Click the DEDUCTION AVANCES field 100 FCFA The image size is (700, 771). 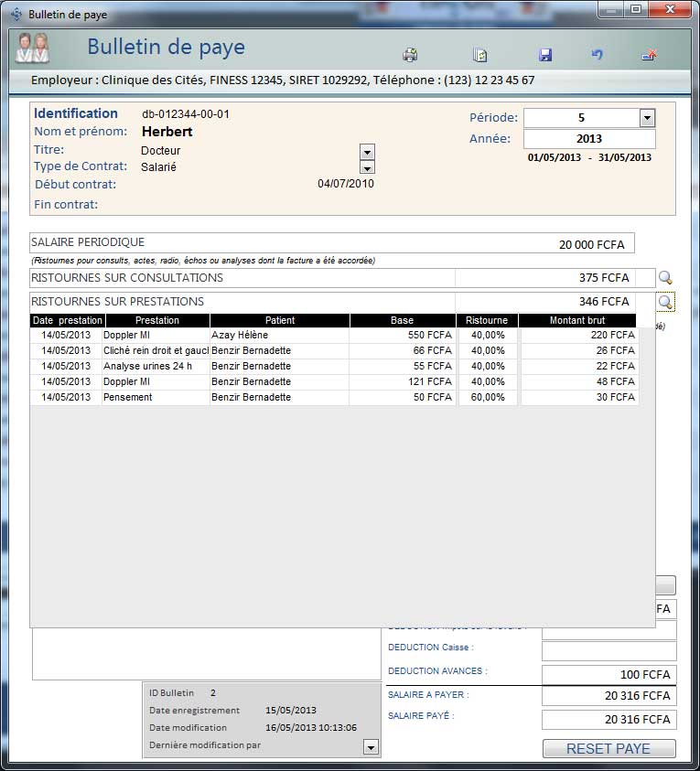coord(609,675)
